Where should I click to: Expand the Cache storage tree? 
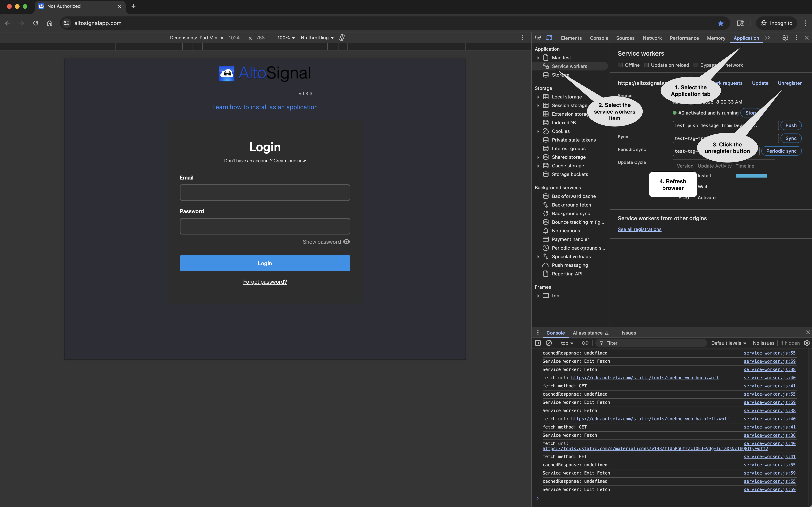538,166
